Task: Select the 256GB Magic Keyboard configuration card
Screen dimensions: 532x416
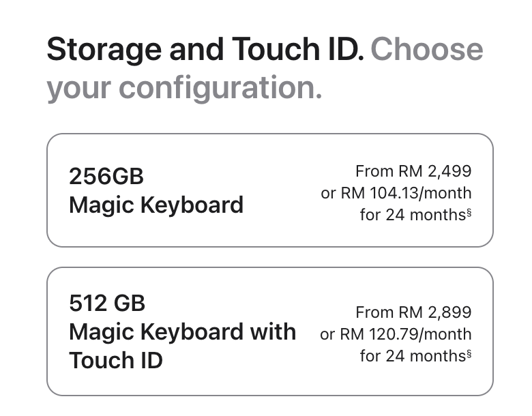Action: coord(269,190)
